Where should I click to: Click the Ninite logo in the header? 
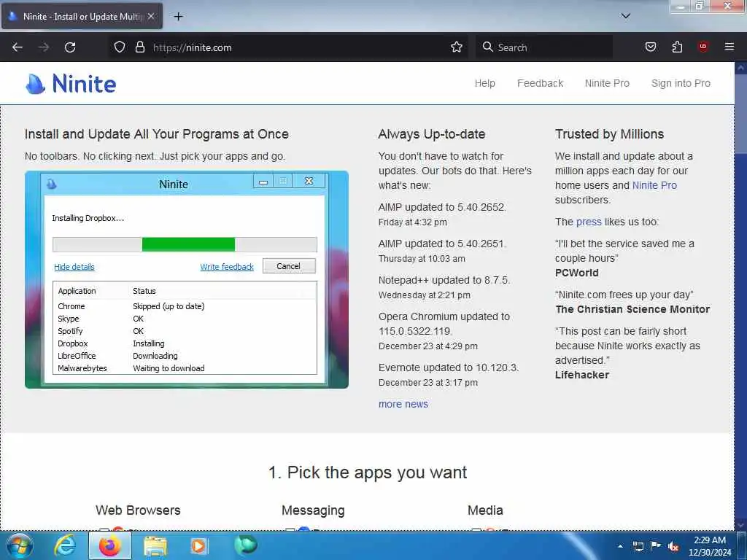coord(71,84)
